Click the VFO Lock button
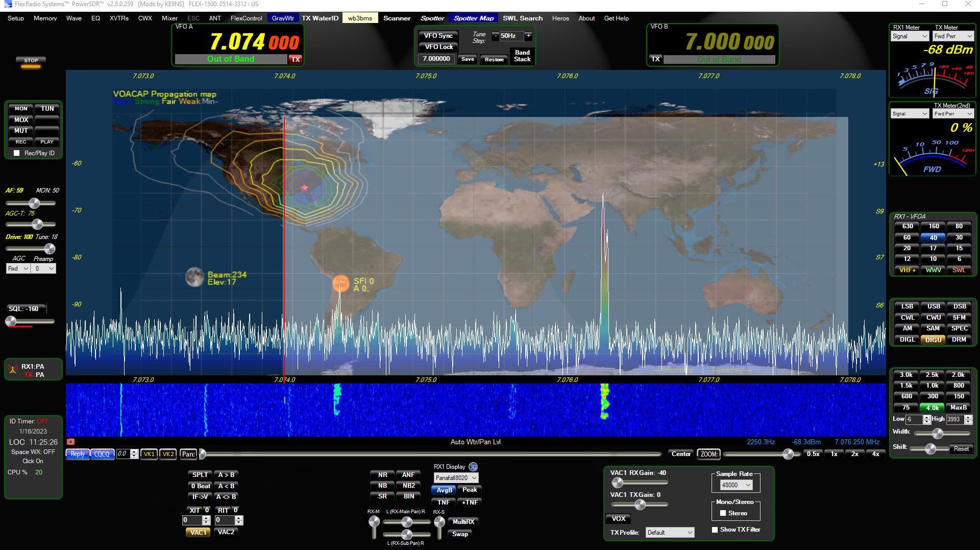This screenshot has height=550, width=980. coord(438,47)
